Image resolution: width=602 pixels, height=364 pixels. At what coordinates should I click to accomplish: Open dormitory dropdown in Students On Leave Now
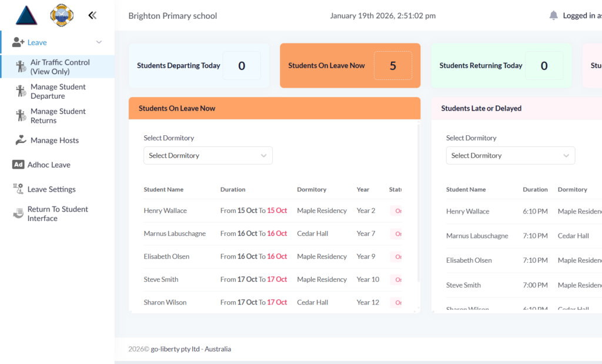(x=208, y=156)
